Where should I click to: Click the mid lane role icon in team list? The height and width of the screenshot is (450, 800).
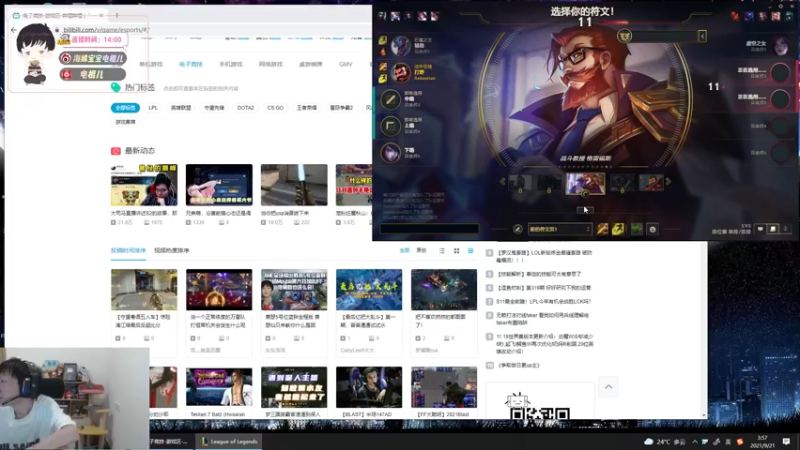(x=390, y=99)
